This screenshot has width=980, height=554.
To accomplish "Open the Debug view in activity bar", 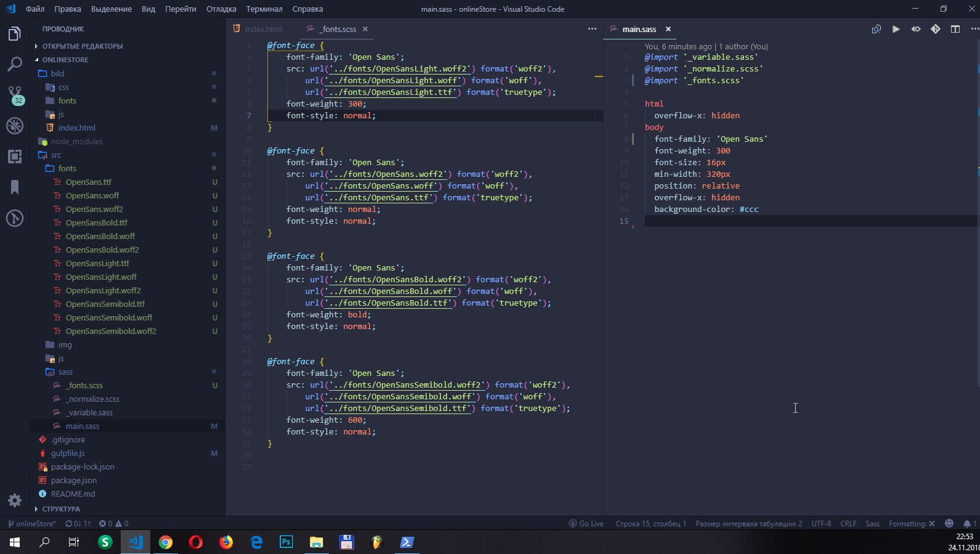I will (x=15, y=126).
